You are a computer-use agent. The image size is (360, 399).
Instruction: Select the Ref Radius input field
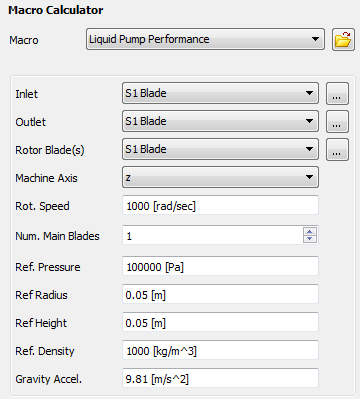point(220,294)
